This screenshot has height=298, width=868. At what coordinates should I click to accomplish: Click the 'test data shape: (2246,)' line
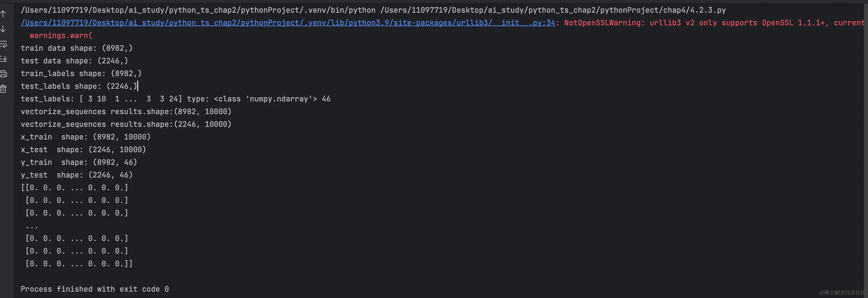pyautogui.click(x=75, y=61)
